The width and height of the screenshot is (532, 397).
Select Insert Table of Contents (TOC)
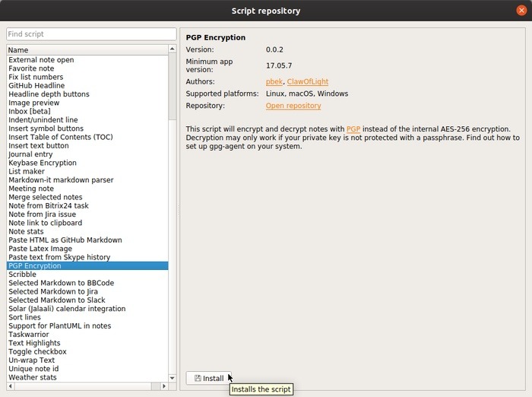tap(87, 137)
